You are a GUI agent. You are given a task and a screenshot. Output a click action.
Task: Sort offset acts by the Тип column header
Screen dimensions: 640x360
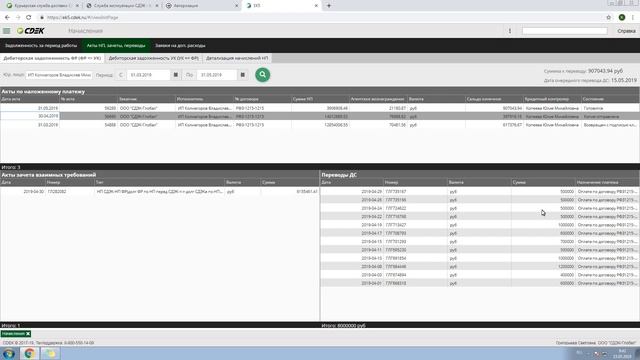click(159, 182)
